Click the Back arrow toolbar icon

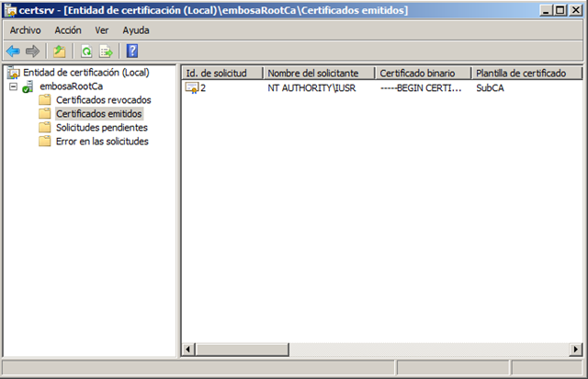(13, 52)
